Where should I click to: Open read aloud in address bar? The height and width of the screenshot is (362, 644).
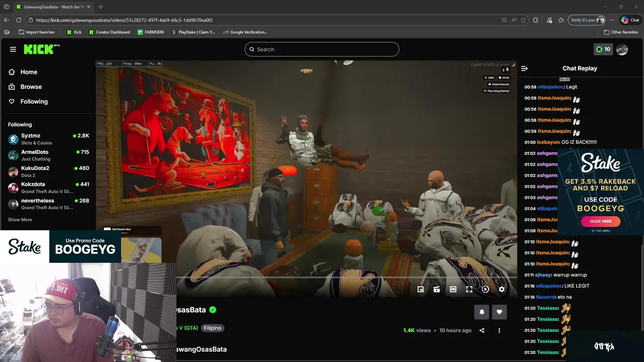tap(514, 20)
